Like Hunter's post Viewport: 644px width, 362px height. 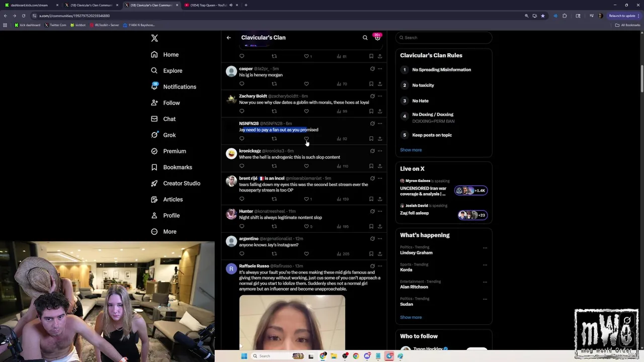pyautogui.click(x=307, y=226)
